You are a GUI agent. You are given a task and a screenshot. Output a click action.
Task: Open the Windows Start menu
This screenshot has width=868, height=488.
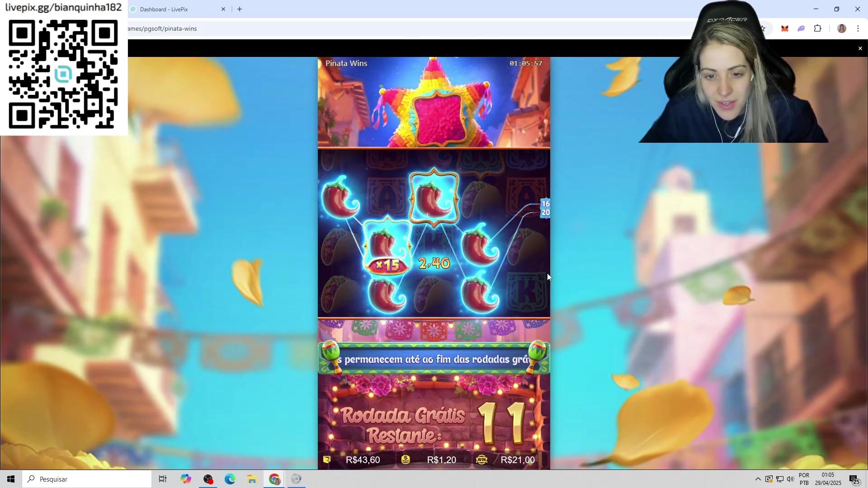tap(11, 479)
